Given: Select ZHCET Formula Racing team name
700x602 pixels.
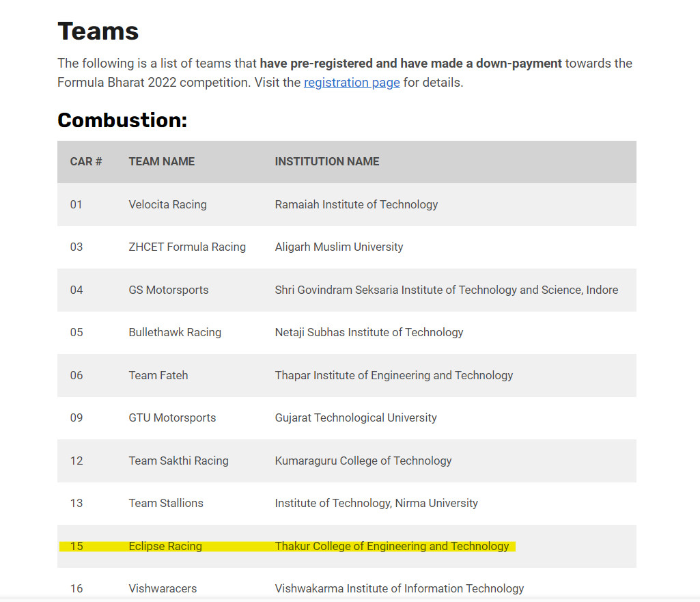Looking at the screenshot, I should (x=187, y=247).
